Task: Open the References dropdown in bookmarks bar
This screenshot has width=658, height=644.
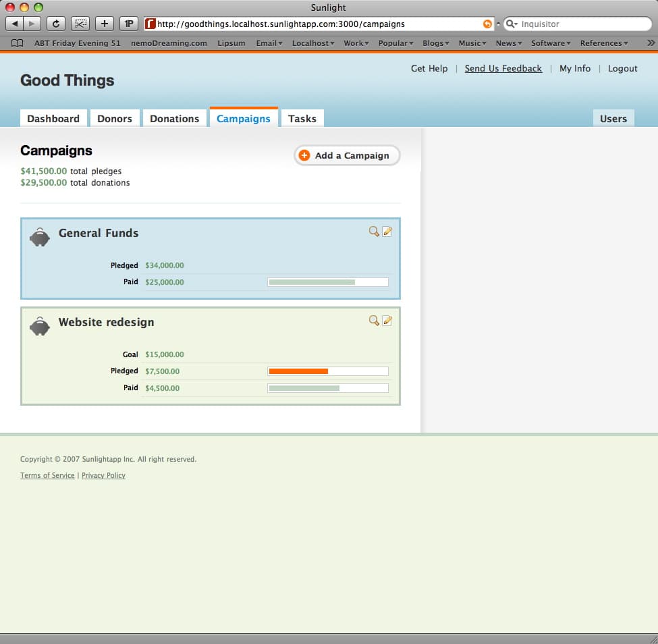Action: pyautogui.click(x=603, y=43)
